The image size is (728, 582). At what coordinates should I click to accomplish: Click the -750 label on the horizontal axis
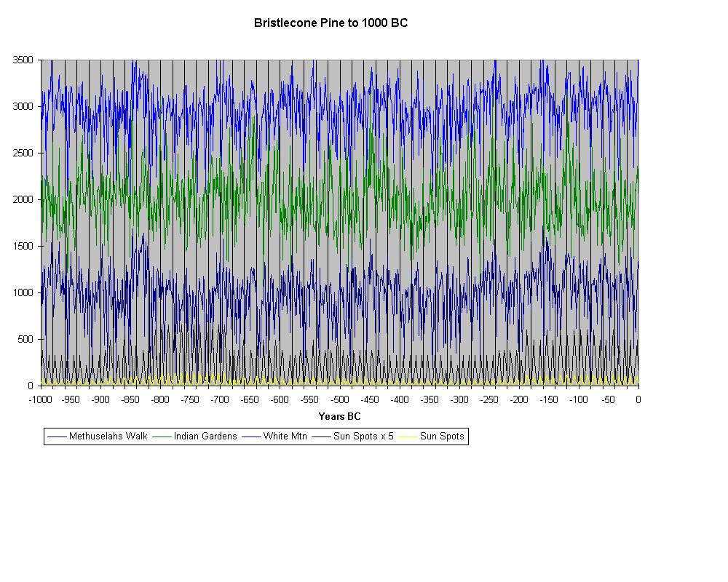[190, 399]
